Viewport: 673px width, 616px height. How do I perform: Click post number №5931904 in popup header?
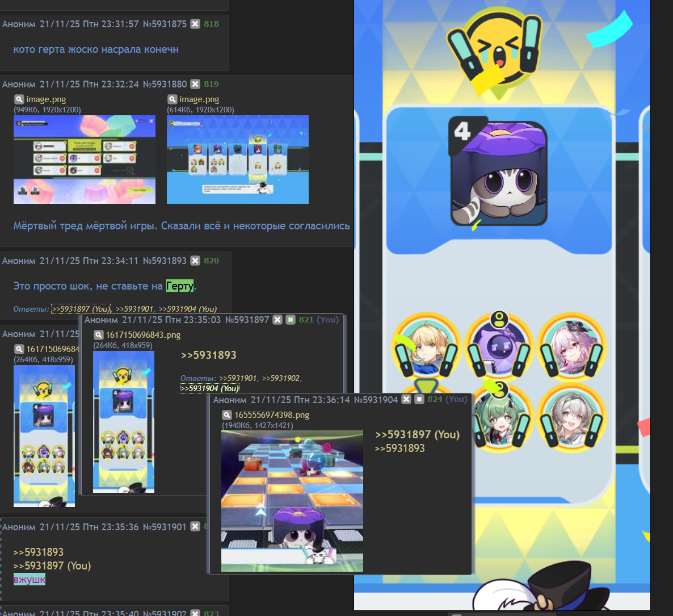tap(376, 400)
